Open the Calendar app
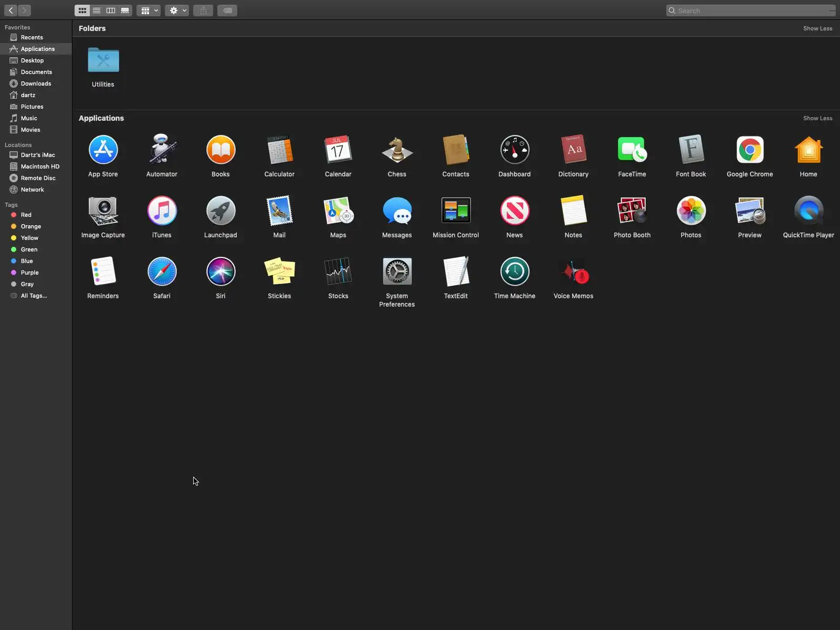The height and width of the screenshot is (630, 840). pyautogui.click(x=338, y=150)
